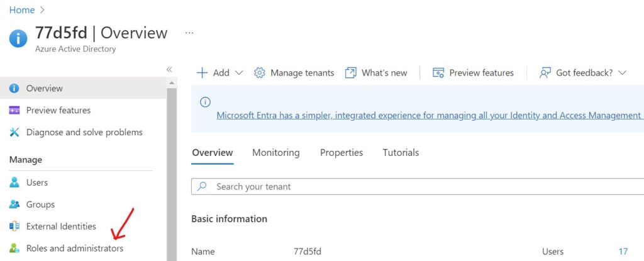Click the Users label in Basic information
This screenshot has width=644, height=261.
[553, 252]
